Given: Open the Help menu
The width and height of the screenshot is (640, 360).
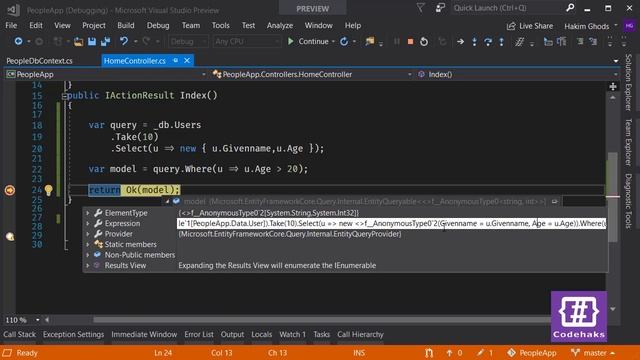Looking at the screenshot, I should point(353,25).
